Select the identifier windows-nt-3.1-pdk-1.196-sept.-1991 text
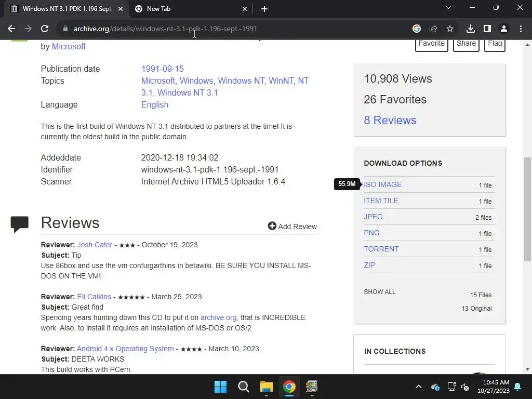 (210, 170)
